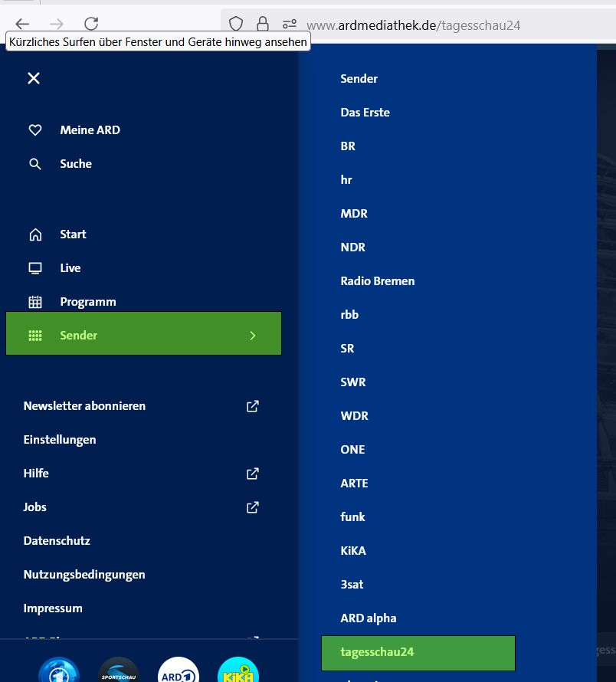Select hr in the Sender list
Screen dimensions: 616x682
346,179
